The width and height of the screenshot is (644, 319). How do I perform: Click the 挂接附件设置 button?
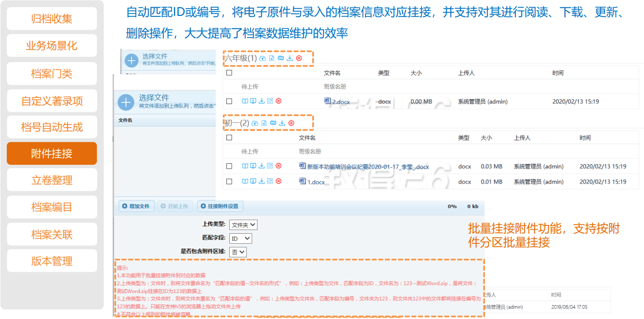(x=220, y=206)
